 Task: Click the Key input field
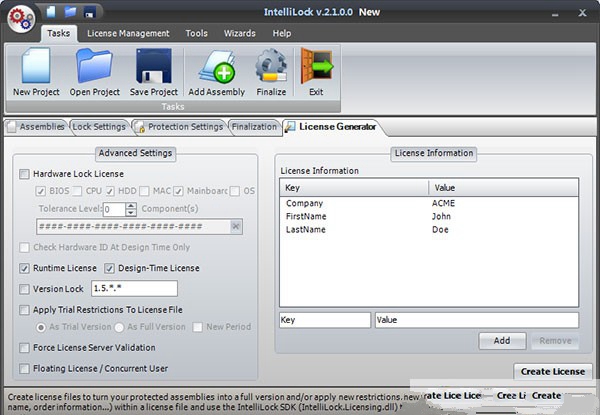tap(325, 320)
